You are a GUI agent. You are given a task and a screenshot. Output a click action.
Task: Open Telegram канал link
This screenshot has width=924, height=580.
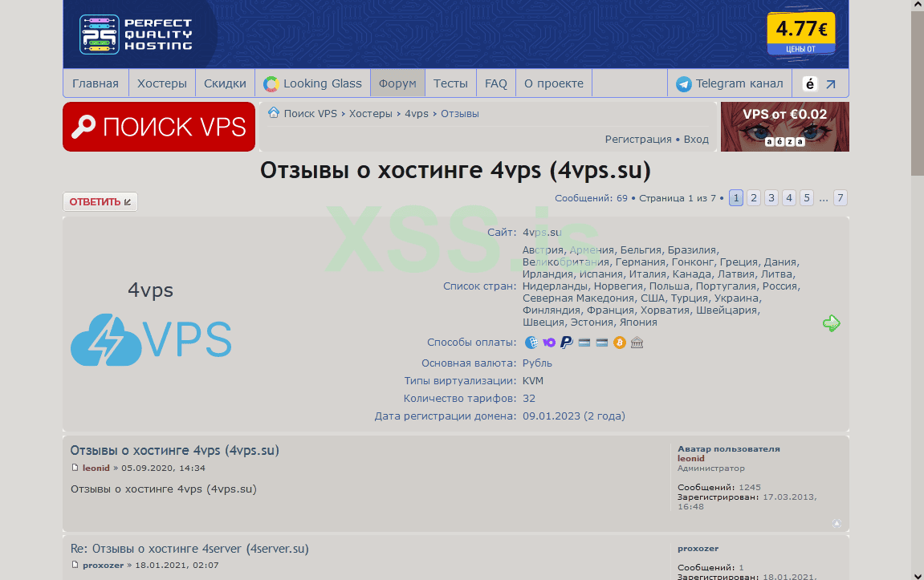[730, 83]
